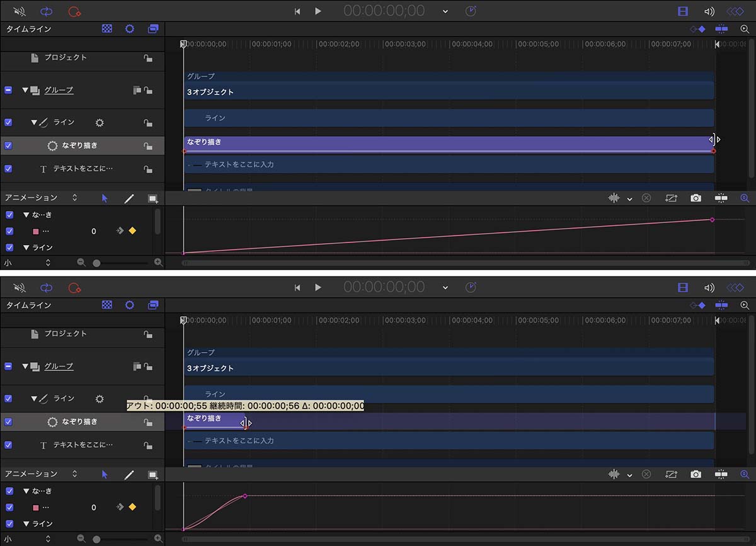756x546 pixels.
Task: Toggle snapping icon in upper keyframe editor bar
Action: (721, 198)
